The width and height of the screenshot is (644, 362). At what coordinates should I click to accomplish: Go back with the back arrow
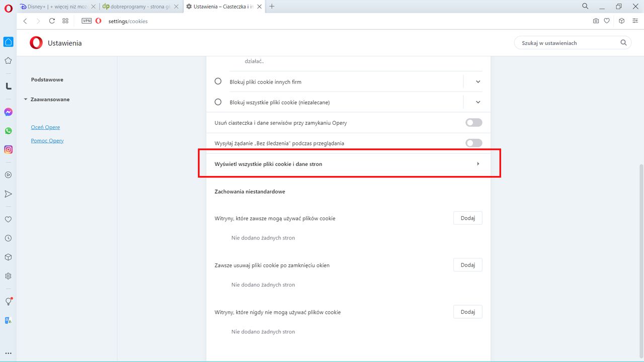(25, 21)
